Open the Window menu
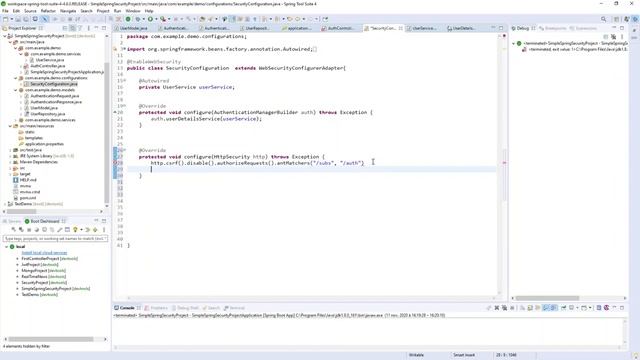The image size is (640, 360). coord(133,11)
